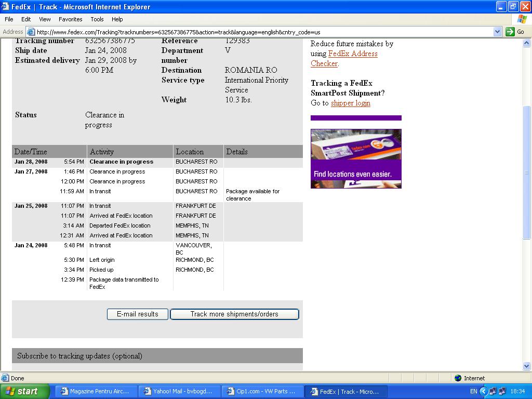Viewport: 532px width, 399px height.
Task: Open the Tools menu
Action: click(x=97, y=19)
